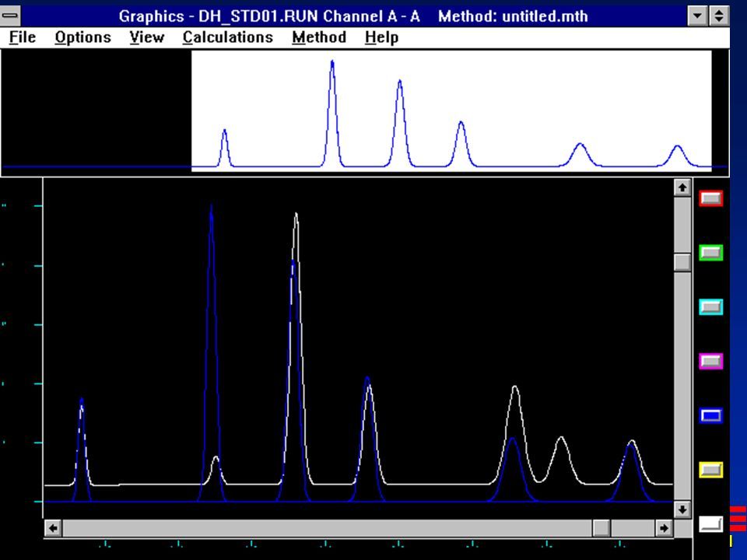Click the white trace color button
This screenshot has height=560, width=747.
point(710,524)
